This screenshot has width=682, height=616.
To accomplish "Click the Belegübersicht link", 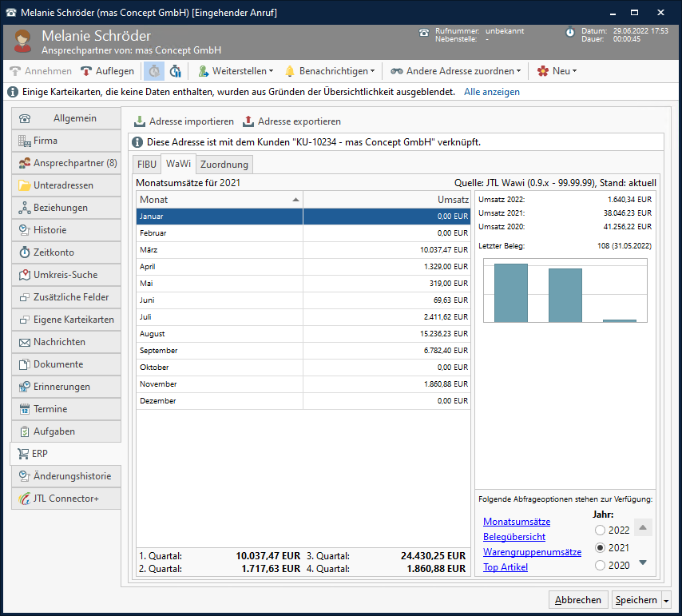I will click(514, 537).
